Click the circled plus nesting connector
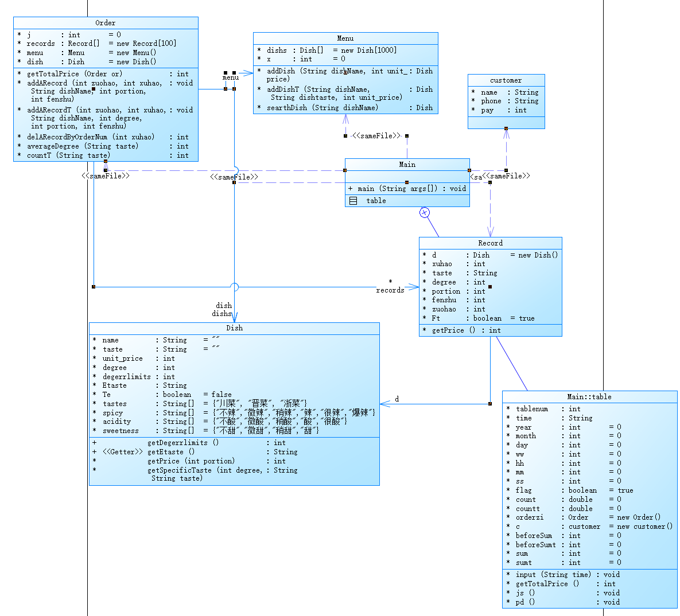 click(425, 212)
